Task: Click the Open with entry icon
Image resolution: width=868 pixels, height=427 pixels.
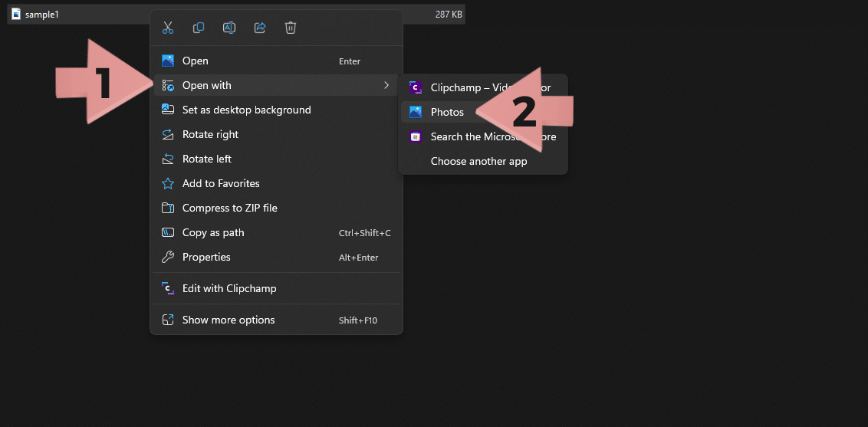Action: point(168,85)
